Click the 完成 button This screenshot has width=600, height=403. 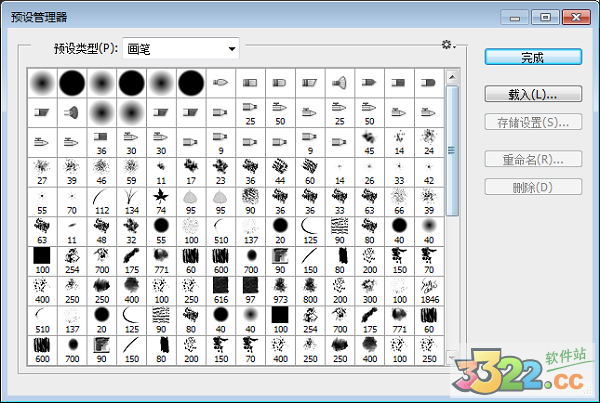[532, 57]
